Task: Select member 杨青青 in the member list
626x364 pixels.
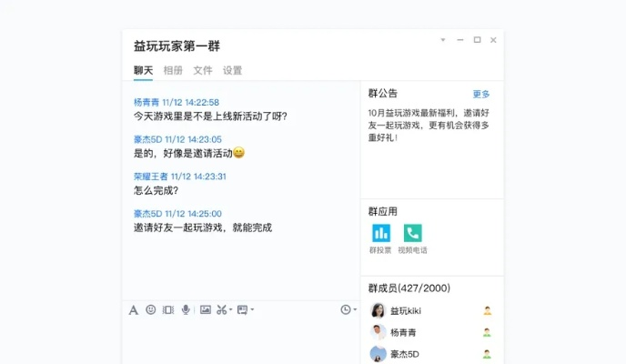Action: pos(407,332)
